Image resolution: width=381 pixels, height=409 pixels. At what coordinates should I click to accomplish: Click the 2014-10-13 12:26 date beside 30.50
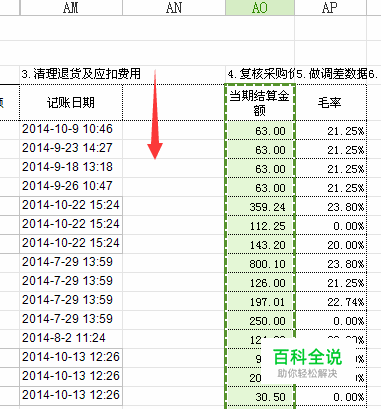pos(71,395)
